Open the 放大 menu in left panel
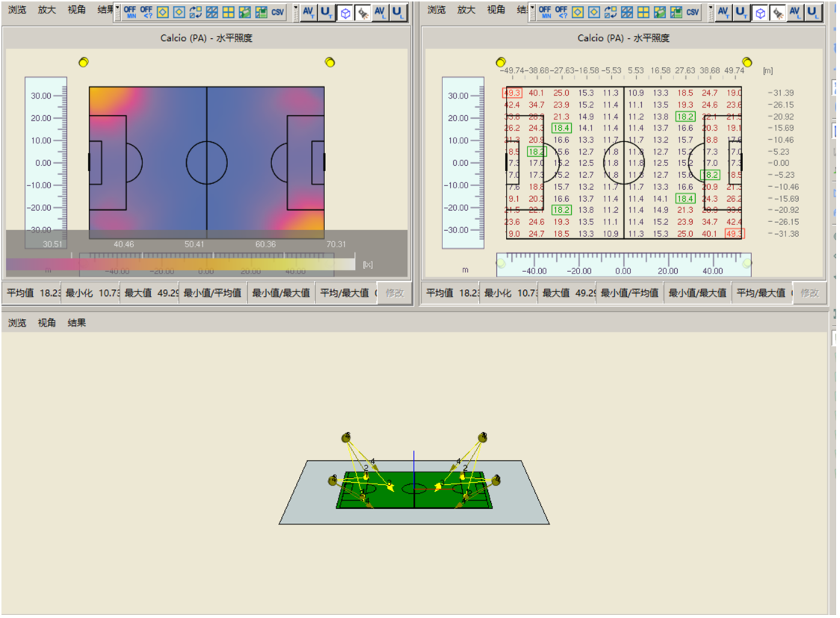 point(46,10)
